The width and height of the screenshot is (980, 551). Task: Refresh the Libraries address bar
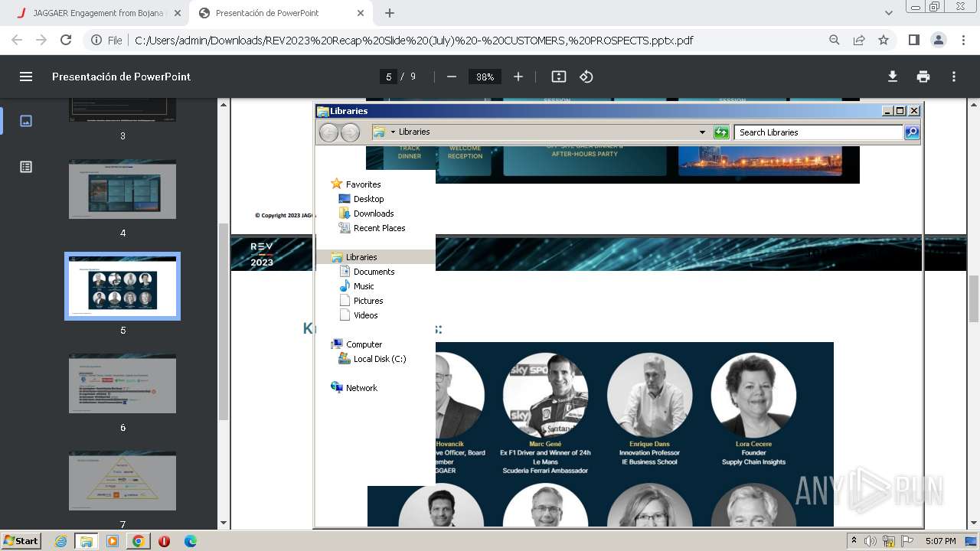[721, 132]
